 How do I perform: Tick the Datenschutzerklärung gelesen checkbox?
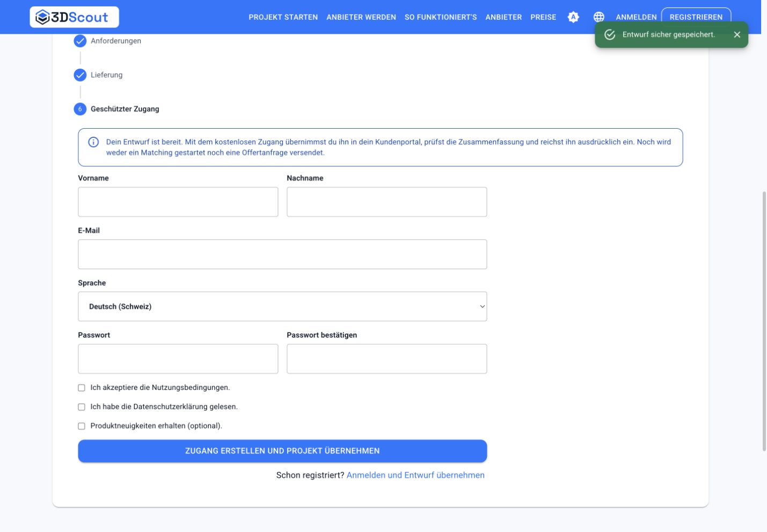(82, 407)
